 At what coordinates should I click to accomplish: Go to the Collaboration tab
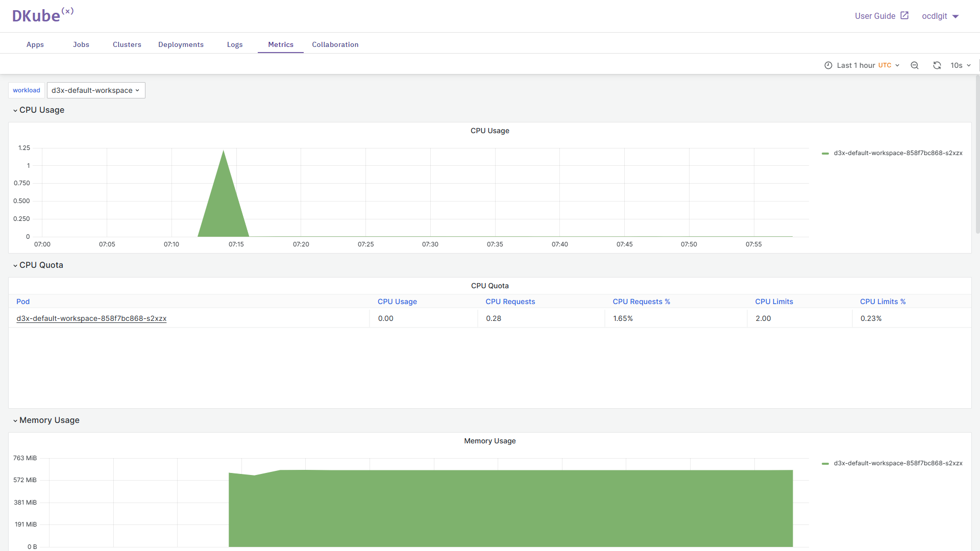335,45
